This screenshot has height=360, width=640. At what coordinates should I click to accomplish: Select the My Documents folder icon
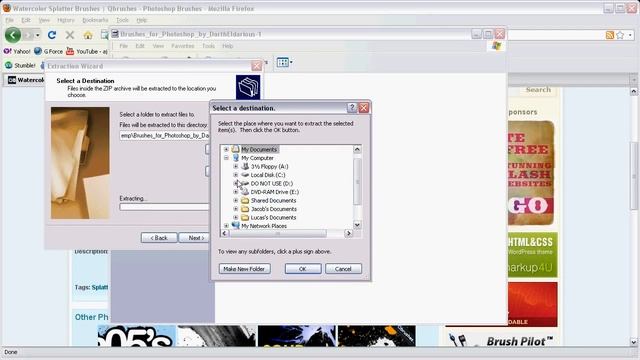[236, 149]
